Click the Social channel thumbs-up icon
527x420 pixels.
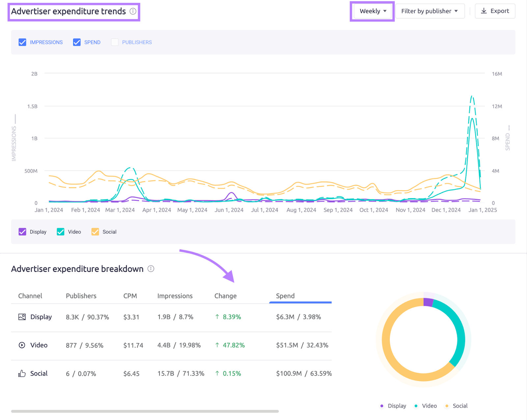coord(22,374)
